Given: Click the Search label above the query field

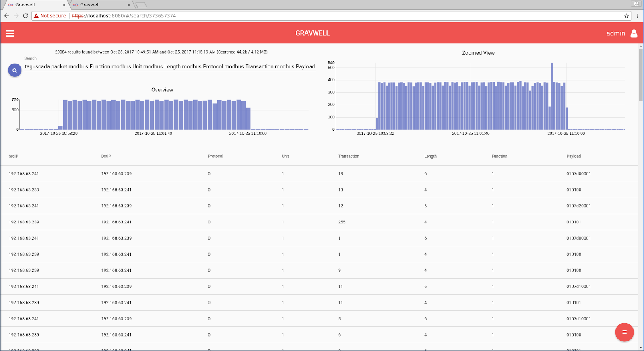Looking at the screenshot, I should coord(30,58).
